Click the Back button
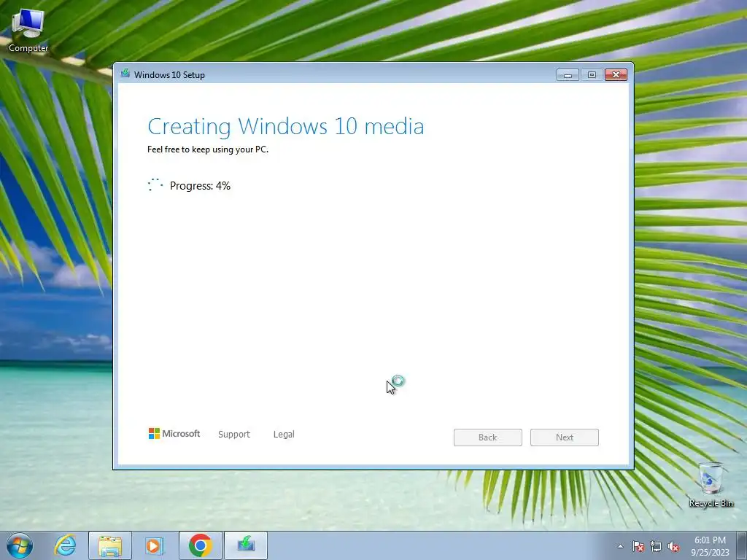 point(488,437)
